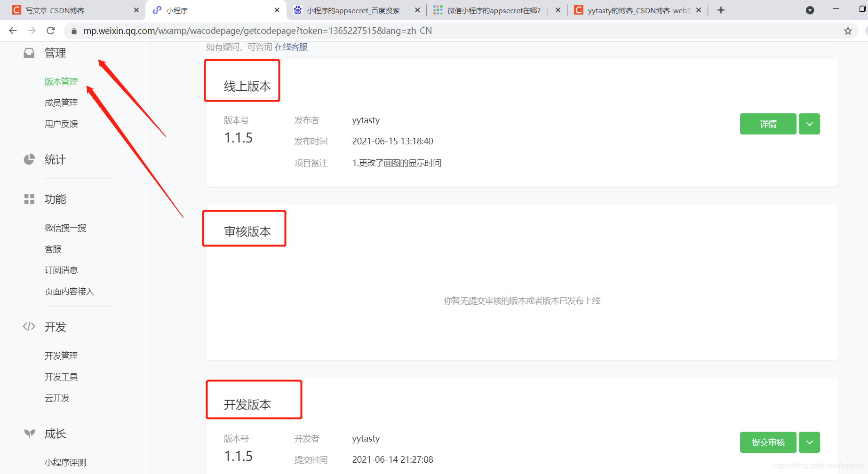Click the 成长 sprout icon

tap(30, 433)
